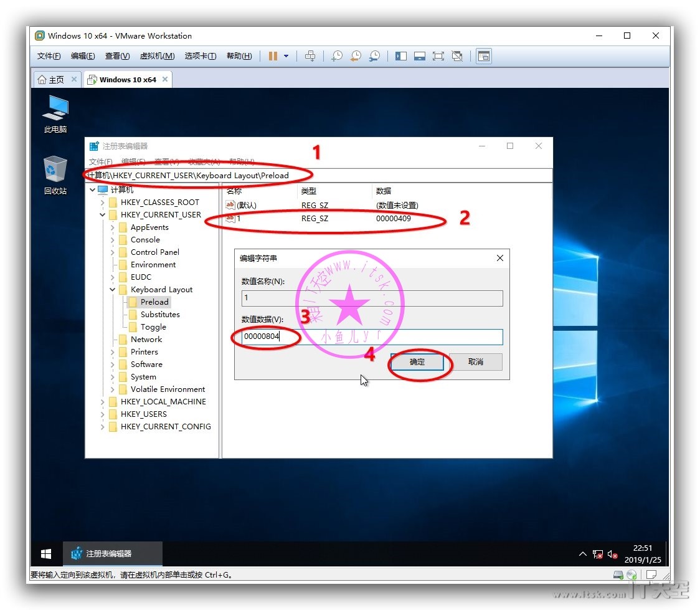The width and height of the screenshot is (700, 610).
Task: Click the Unity mode icon
Action: click(x=457, y=56)
